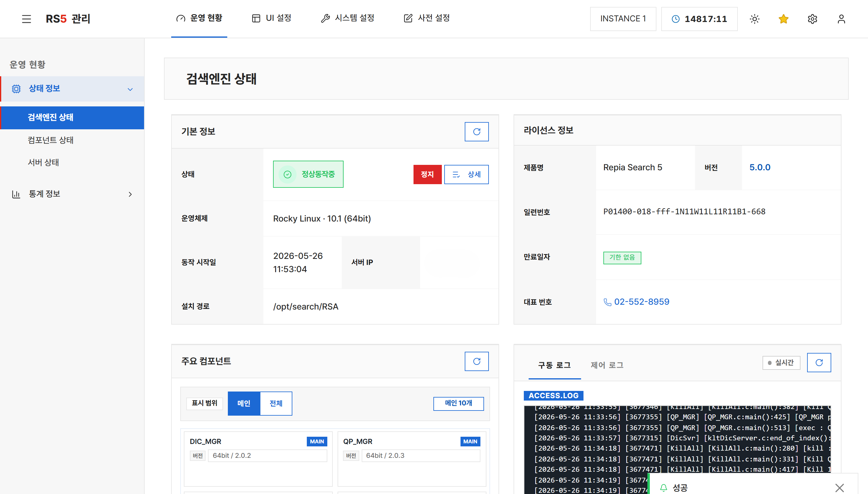Open the hamburger menu icon

(x=27, y=19)
